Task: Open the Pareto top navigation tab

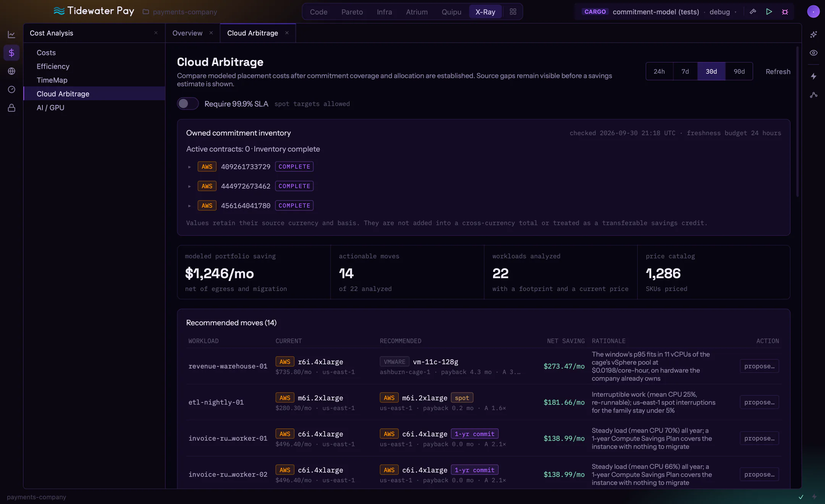Action: [x=352, y=12]
